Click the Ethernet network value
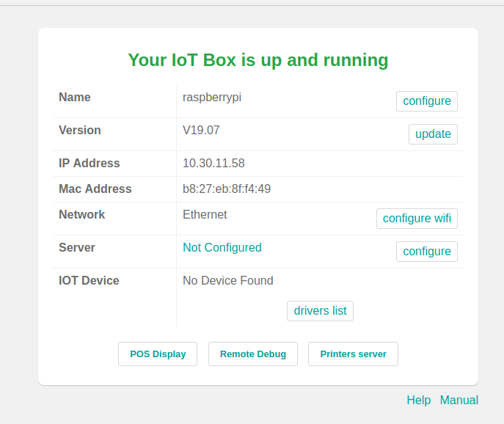This screenshot has height=424, width=504. (205, 214)
